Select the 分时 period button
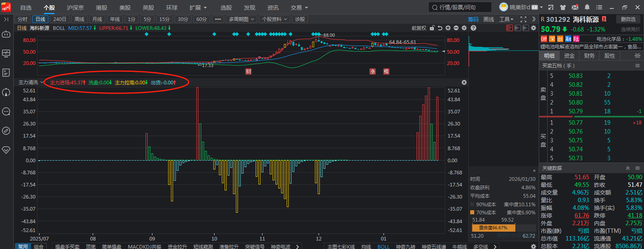This screenshot has height=249, width=644. pyautogui.click(x=23, y=19)
